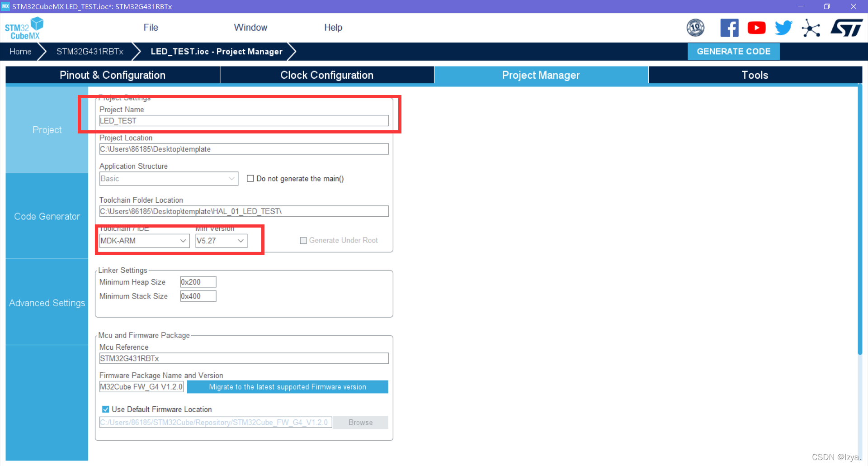Viewport: 868px width, 466px height.
Task: Restore down the STM32CubeMX window
Action: coord(827,6)
